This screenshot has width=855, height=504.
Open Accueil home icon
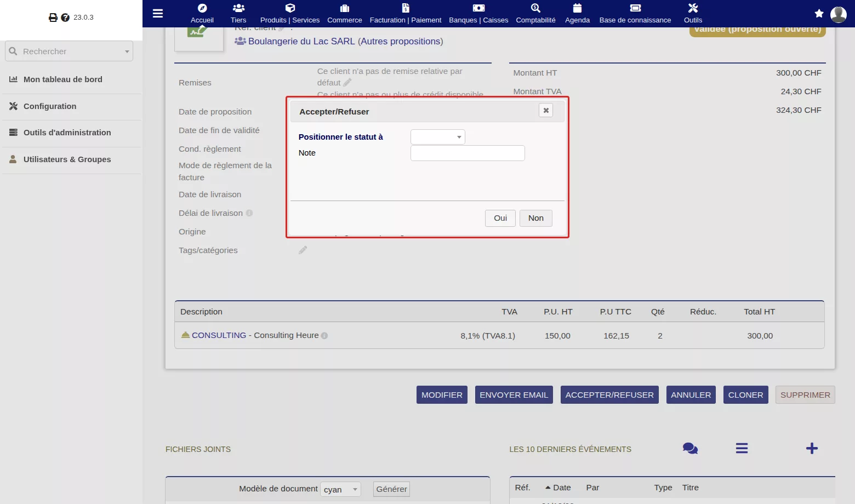click(202, 8)
